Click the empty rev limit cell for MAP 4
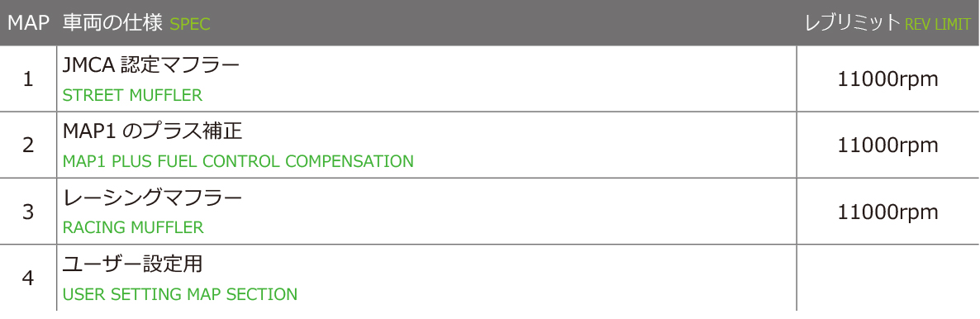This screenshot has height=319, width=980. pyautogui.click(x=888, y=278)
